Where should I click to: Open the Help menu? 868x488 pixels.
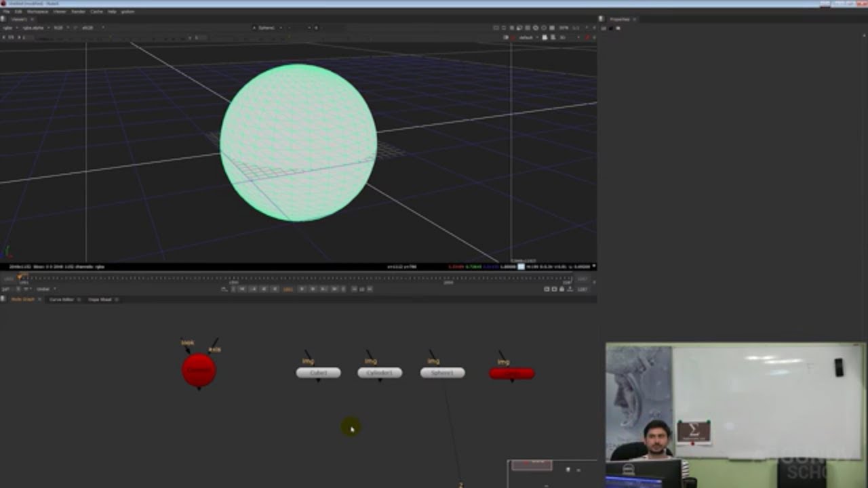click(112, 12)
